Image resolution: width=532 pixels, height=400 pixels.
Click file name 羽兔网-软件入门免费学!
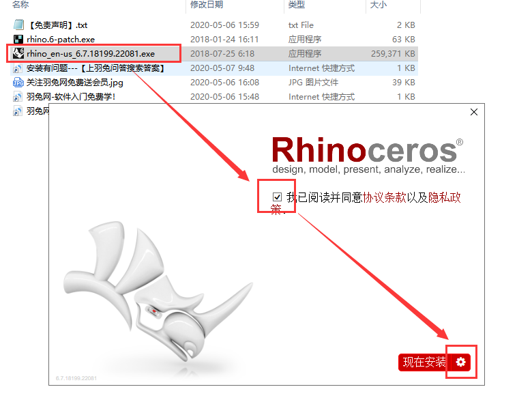(71, 97)
